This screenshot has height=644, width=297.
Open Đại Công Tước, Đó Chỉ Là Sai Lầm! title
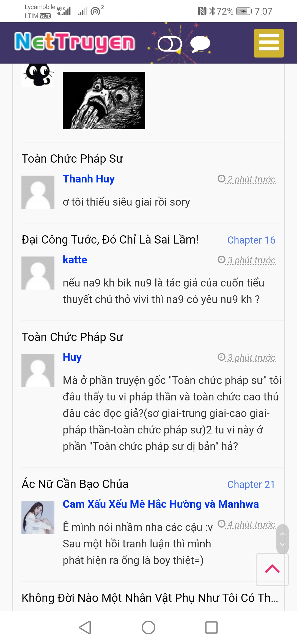[110, 240]
